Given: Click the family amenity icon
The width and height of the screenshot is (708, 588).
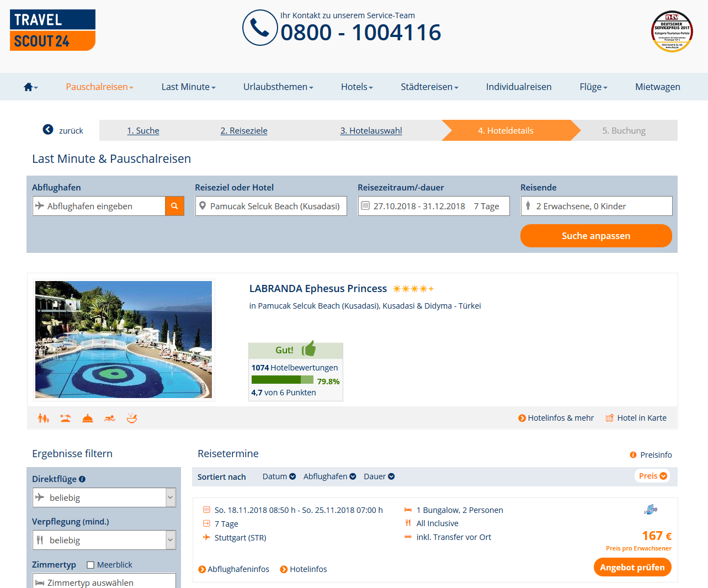Looking at the screenshot, I should (x=44, y=418).
